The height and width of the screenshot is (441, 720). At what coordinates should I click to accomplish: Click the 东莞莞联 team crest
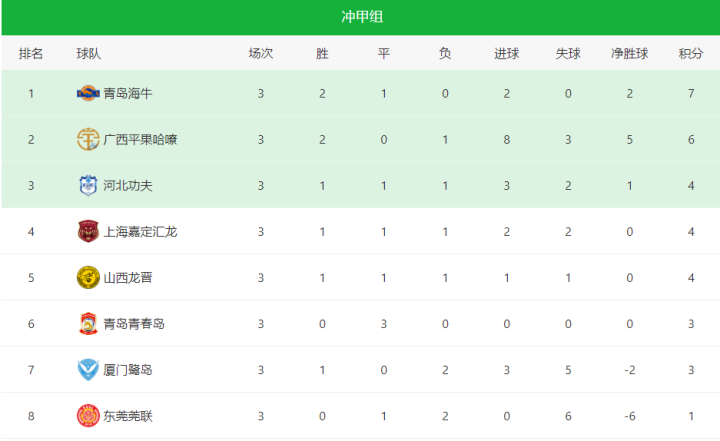pos(88,416)
